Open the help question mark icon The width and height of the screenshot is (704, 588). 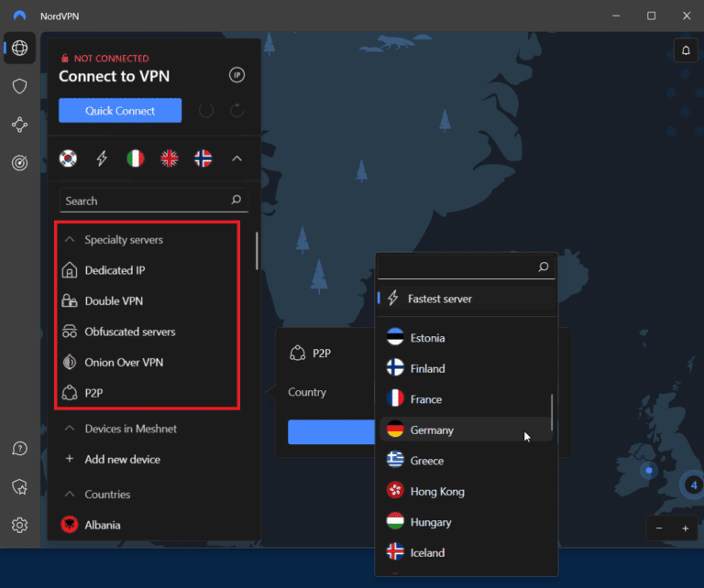[x=19, y=449]
